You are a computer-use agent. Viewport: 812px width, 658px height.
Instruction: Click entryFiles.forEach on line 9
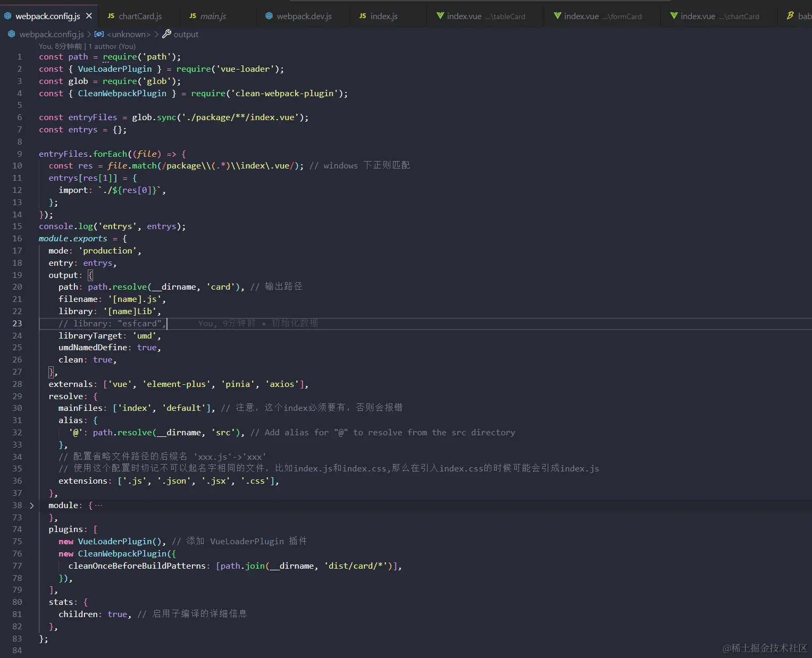tap(83, 154)
